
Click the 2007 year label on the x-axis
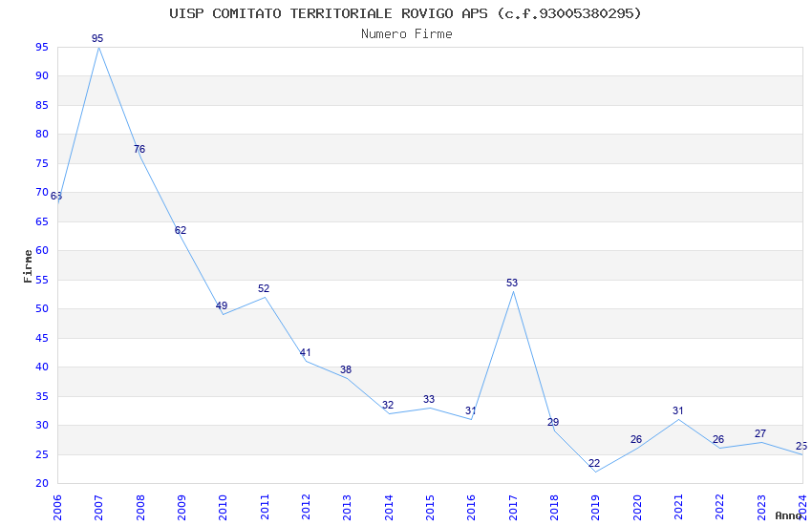[x=98, y=508]
